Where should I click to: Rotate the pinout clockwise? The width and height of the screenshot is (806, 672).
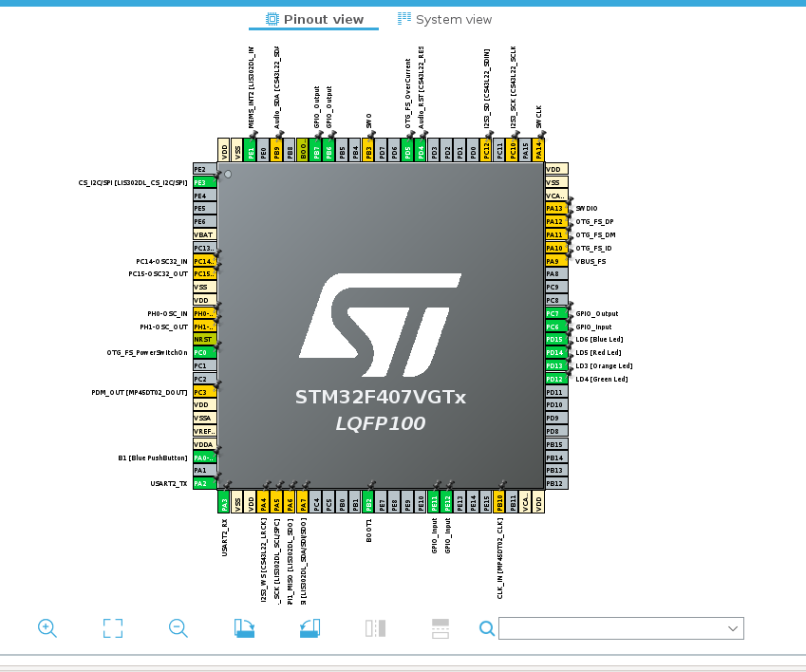point(243,627)
